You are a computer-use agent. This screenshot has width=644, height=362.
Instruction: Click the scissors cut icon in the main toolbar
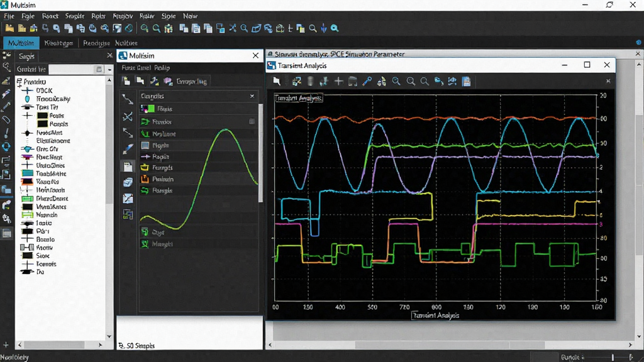point(233,28)
